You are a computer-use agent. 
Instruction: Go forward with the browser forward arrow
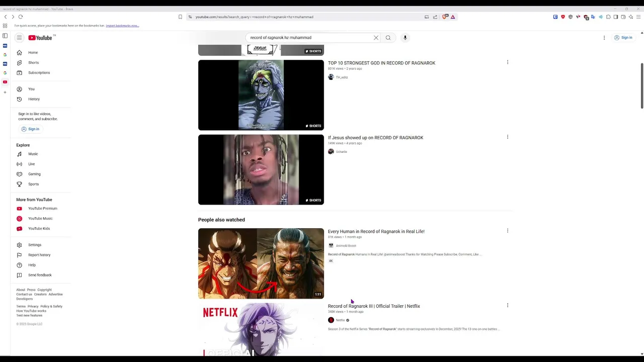(x=13, y=17)
